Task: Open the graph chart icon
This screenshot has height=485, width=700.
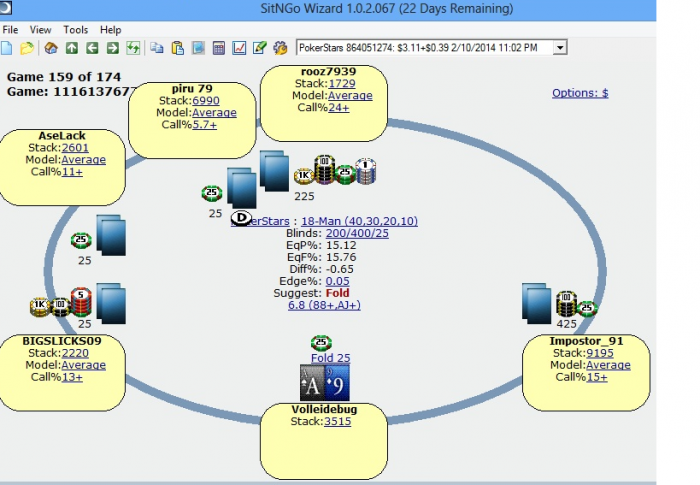Action: point(239,48)
